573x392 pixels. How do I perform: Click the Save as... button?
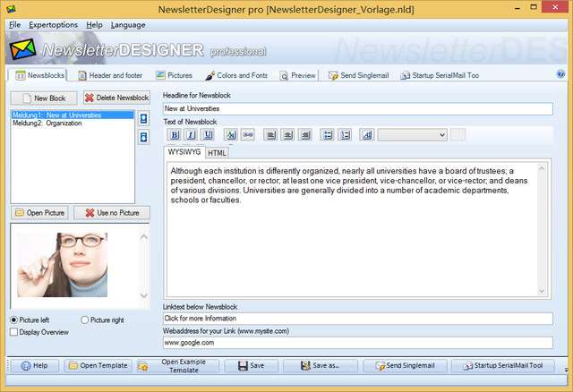[320, 365]
